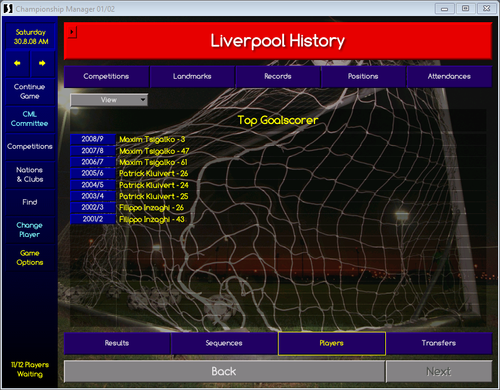
Task: Click Change Player in sidebar
Action: point(30,230)
